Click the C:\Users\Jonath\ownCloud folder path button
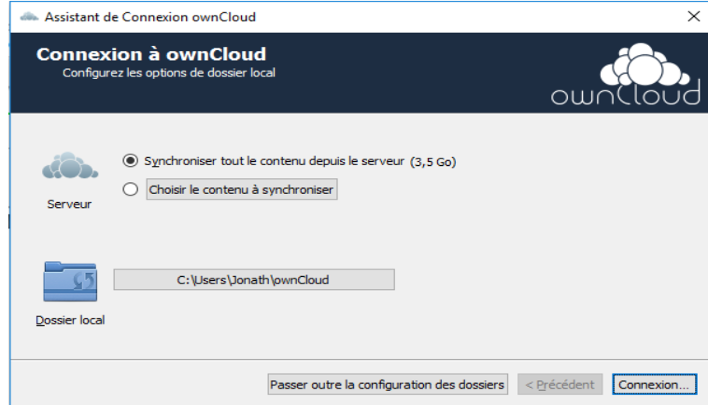The height and width of the screenshot is (406, 708). click(254, 280)
